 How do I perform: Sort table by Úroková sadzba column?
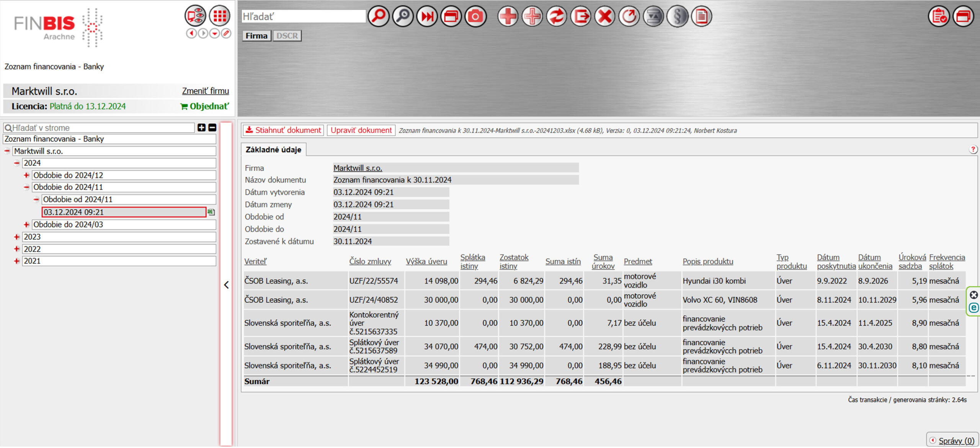pyautogui.click(x=912, y=262)
